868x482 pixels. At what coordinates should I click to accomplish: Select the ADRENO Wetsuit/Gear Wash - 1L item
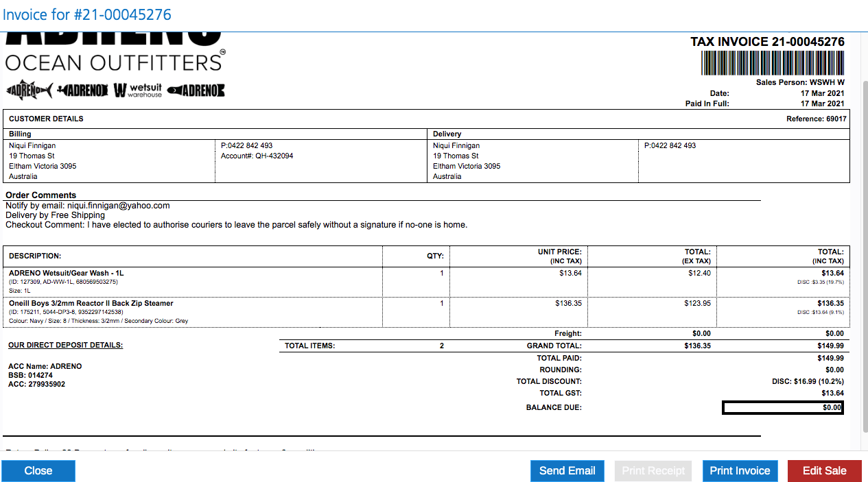click(x=66, y=273)
